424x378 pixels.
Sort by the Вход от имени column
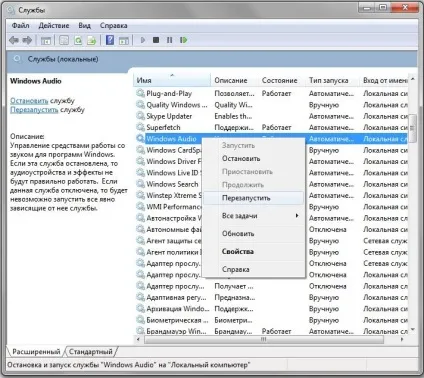click(x=384, y=80)
